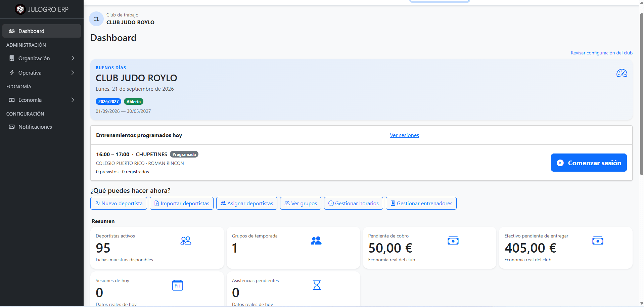The width and height of the screenshot is (644, 307).
Task: Expand the Economía submenu chevron
Action: point(73,100)
